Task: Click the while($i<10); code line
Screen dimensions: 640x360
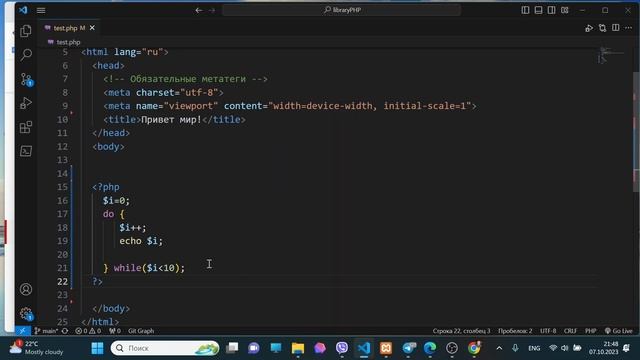Action: tap(149, 268)
